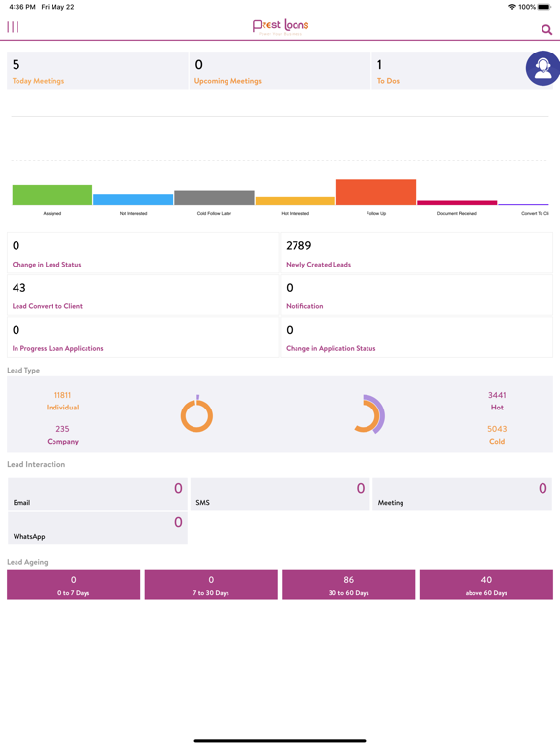This screenshot has height=747, width=560.
Task: Tap the Document Received axis label
Action: 457,213
